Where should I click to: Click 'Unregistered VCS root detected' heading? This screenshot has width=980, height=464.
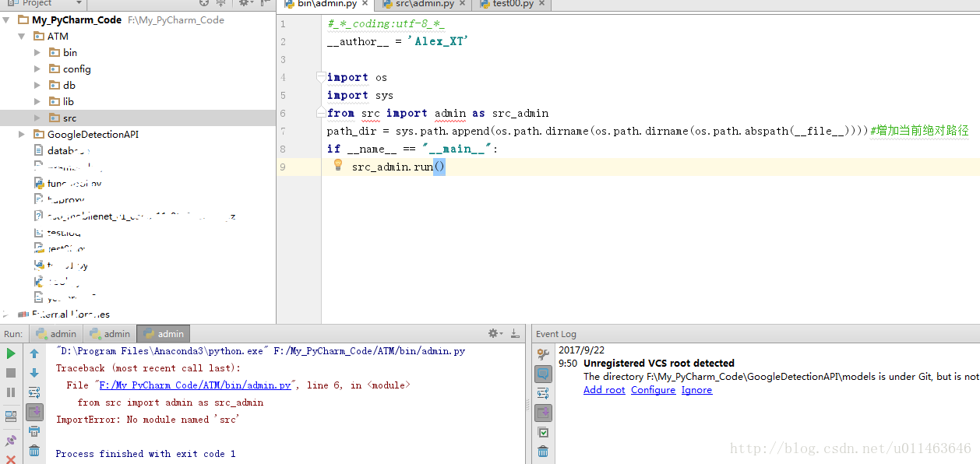pyautogui.click(x=659, y=363)
